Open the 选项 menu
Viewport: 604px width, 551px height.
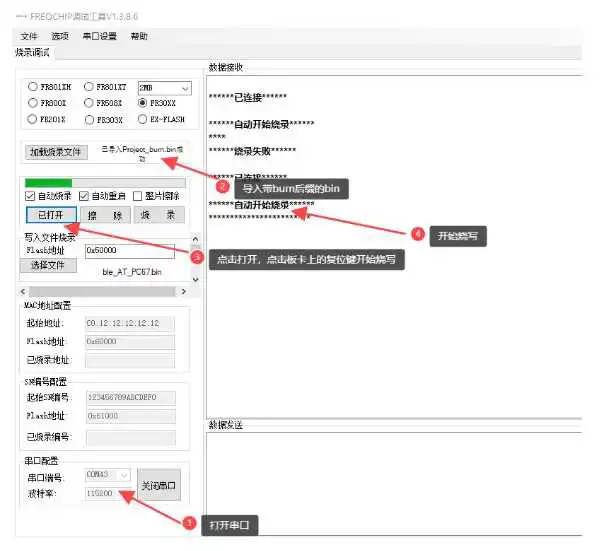pos(60,36)
